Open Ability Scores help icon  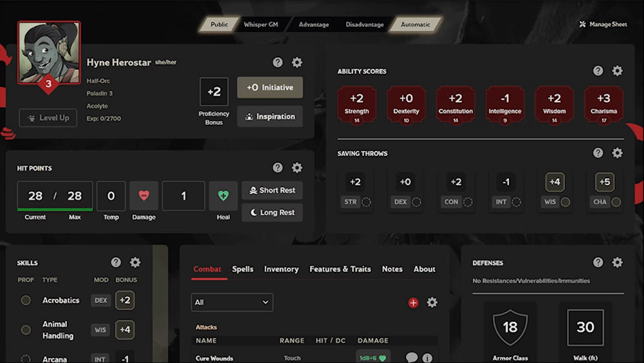[598, 71]
